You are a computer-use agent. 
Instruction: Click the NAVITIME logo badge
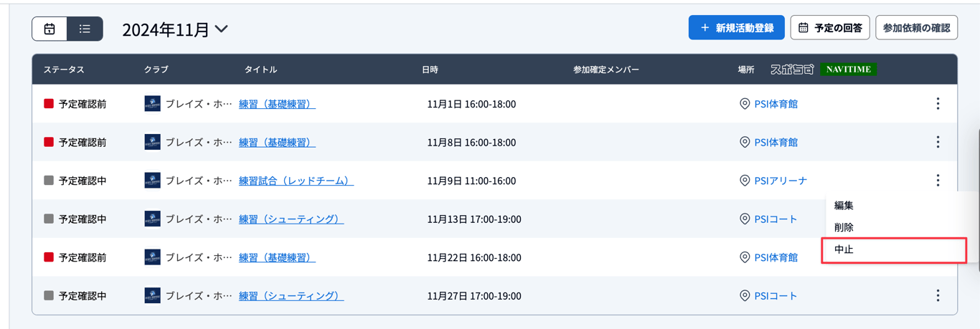pos(848,70)
